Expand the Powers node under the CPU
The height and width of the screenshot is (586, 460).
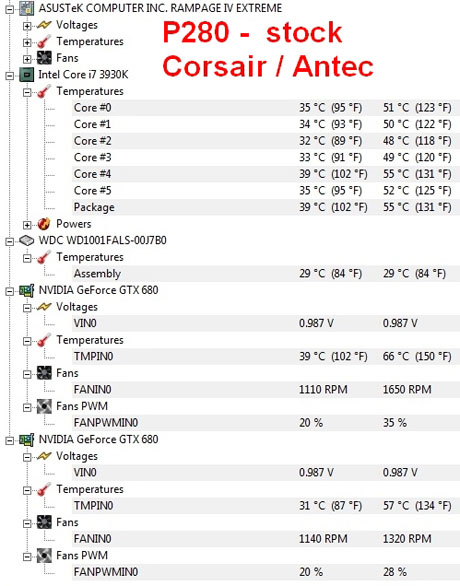[x=27, y=225]
